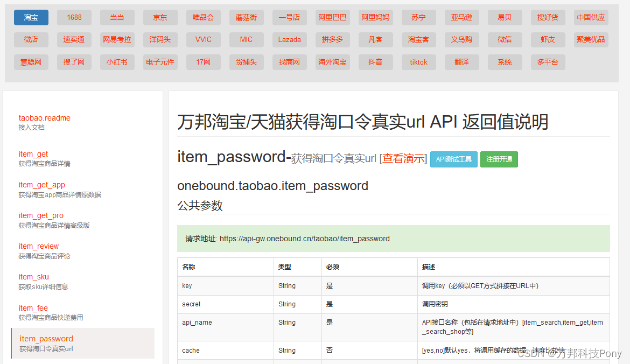This screenshot has height=364, width=630.
Task: Open the 抖音 platform tab
Action: (x=375, y=62)
